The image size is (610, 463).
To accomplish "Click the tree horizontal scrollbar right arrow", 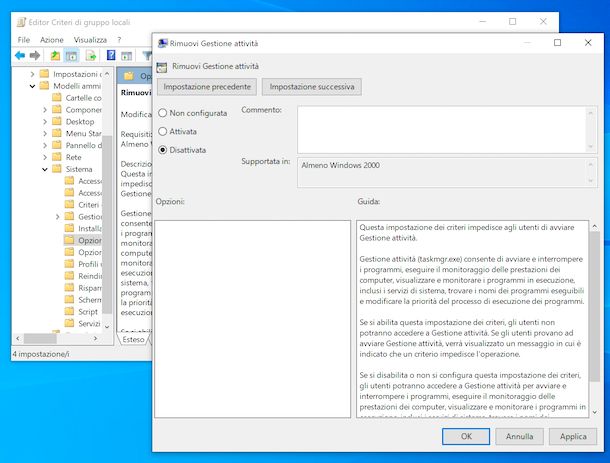I will (x=96, y=338).
